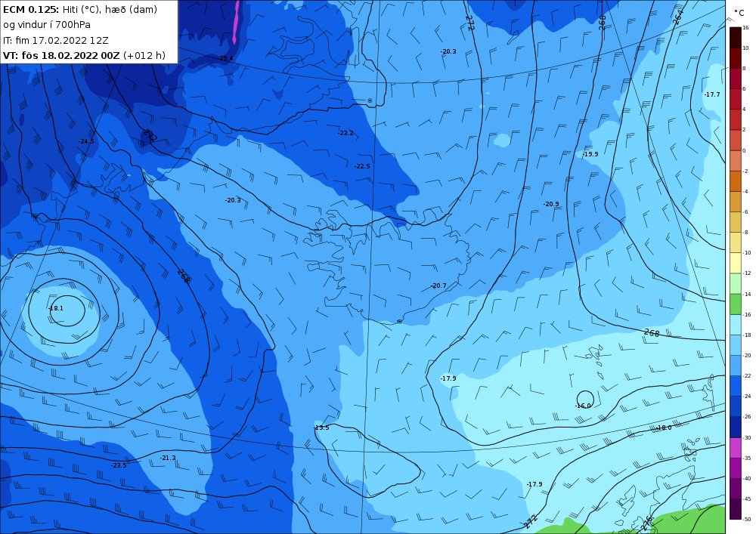Image resolution: width=756 pixels, height=534 pixels.
Task: Click the pale yellow legend swatch between -10 and -12
Action: [736, 264]
